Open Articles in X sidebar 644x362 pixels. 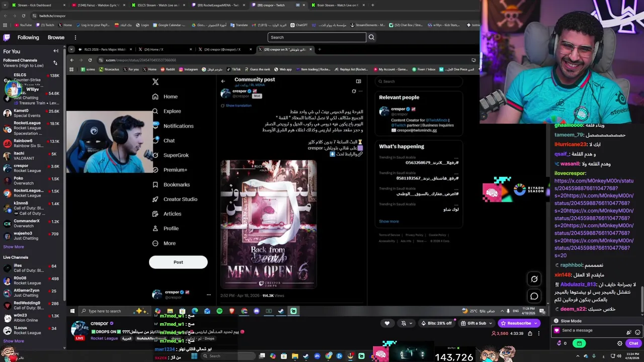(167, 214)
